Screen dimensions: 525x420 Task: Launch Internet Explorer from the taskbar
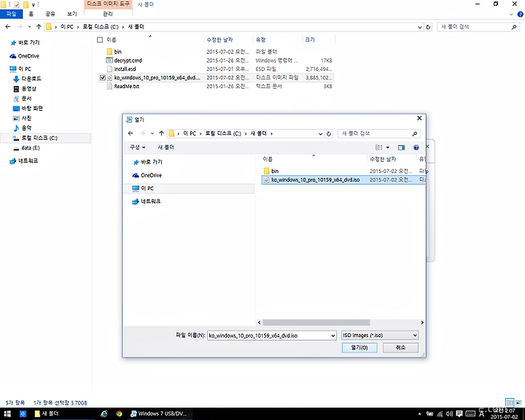(x=104, y=413)
